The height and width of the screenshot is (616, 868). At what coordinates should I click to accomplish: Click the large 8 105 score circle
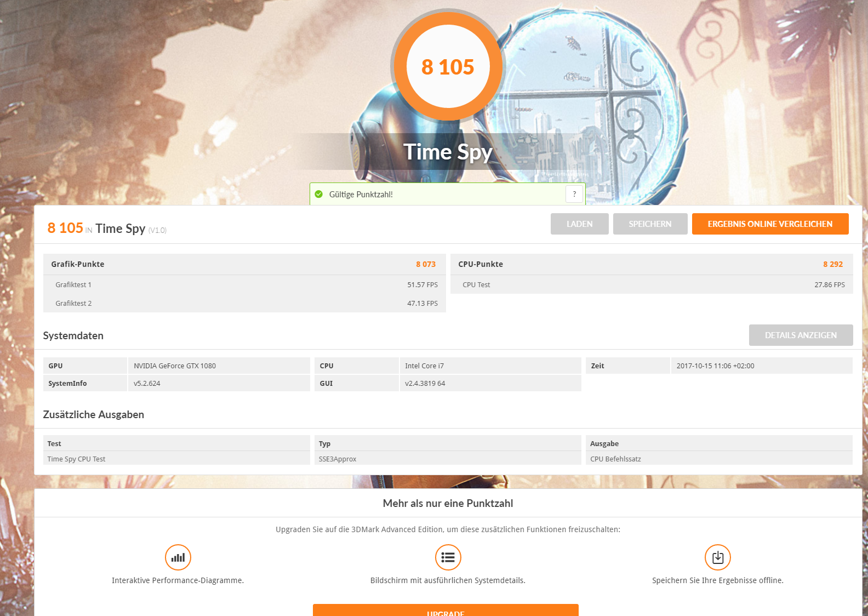coord(448,67)
